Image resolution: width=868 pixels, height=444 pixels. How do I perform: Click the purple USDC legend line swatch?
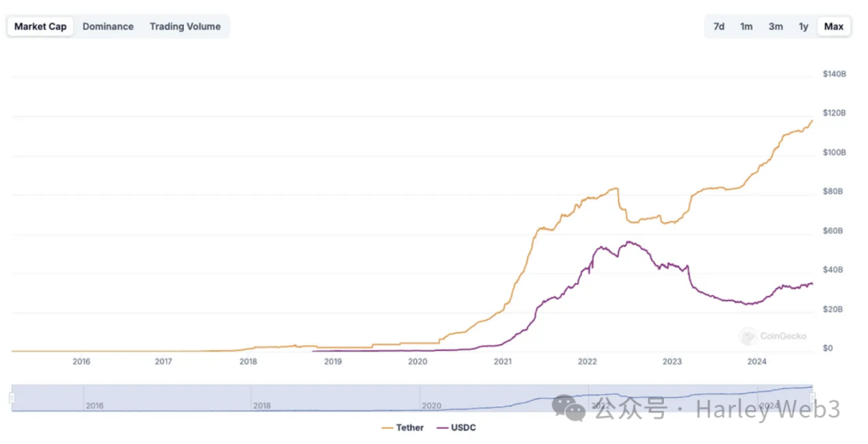pos(441,428)
